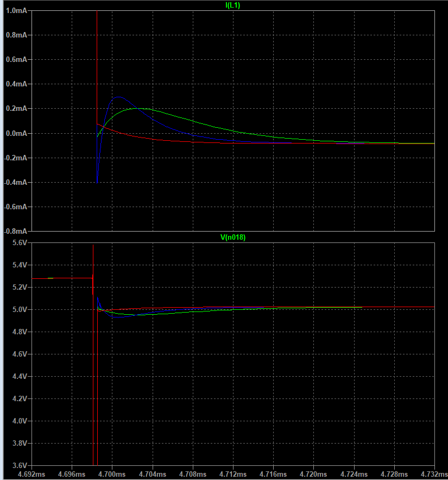Click the -0.4mA axis label
Image resolution: width=448 pixels, height=480 pixels.
tap(16, 182)
